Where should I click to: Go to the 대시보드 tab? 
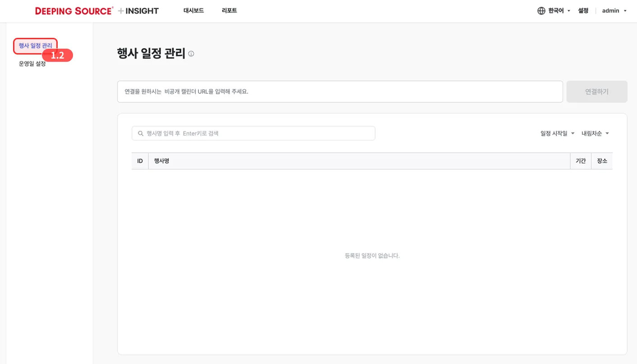click(x=193, y=10)
